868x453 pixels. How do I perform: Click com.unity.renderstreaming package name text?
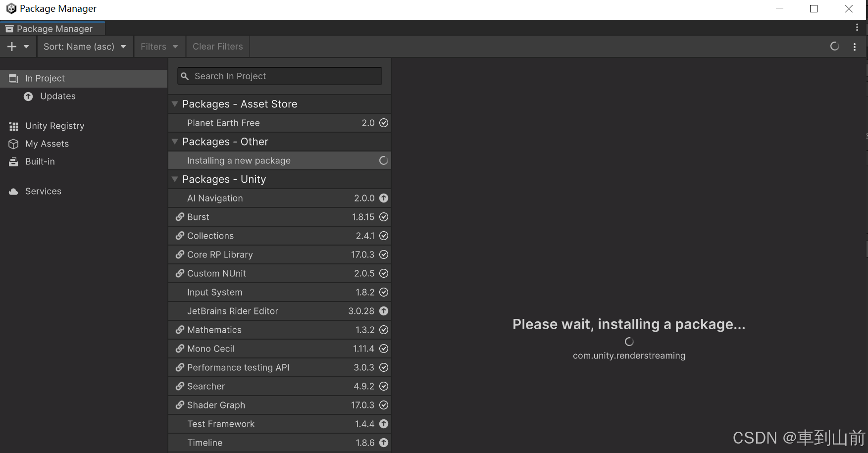(x=629, y=355)
